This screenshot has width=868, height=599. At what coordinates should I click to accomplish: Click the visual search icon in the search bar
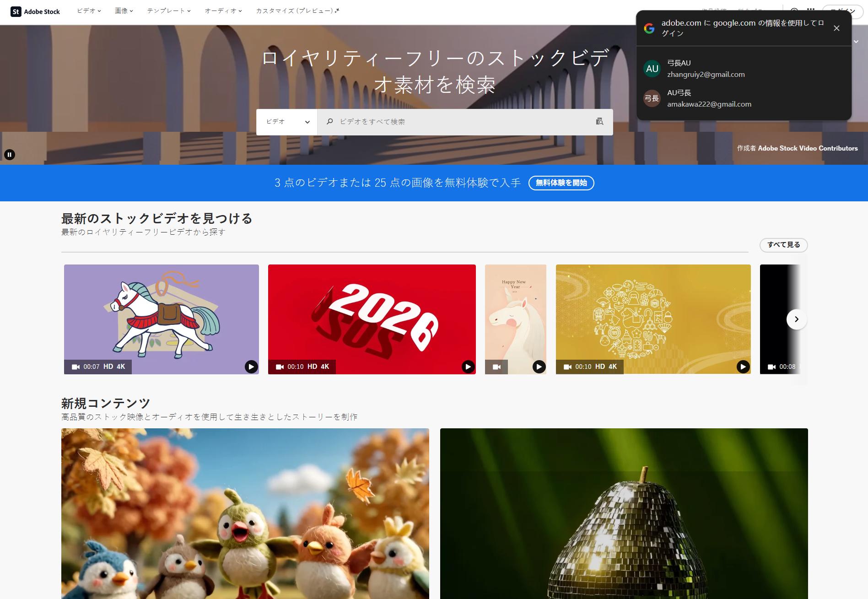point(599,122)
